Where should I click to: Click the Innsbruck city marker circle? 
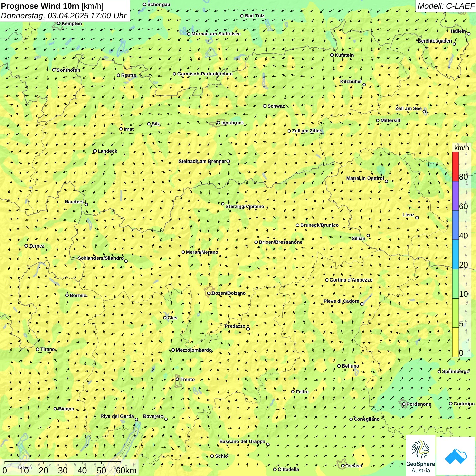[218, 123]
